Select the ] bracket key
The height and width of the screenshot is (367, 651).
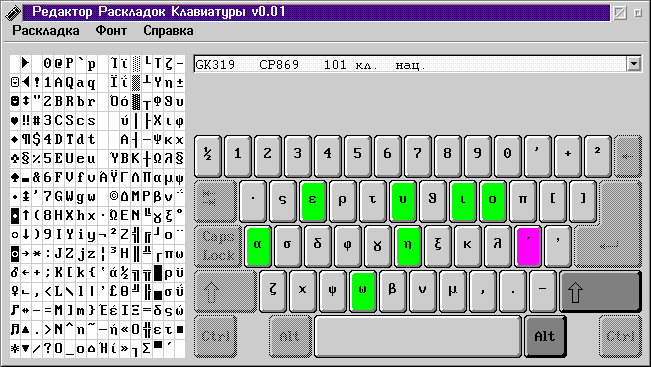tap(582, 201)
